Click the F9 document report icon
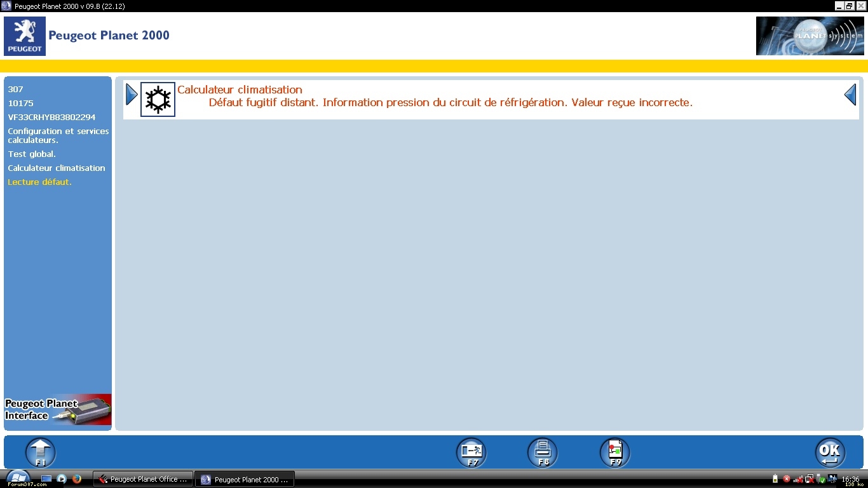868x488 pixels. tap(614, 452)
